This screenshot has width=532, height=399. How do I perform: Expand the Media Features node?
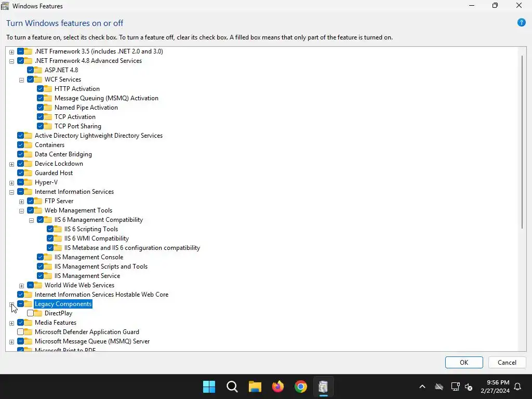(x=11, y=323)
